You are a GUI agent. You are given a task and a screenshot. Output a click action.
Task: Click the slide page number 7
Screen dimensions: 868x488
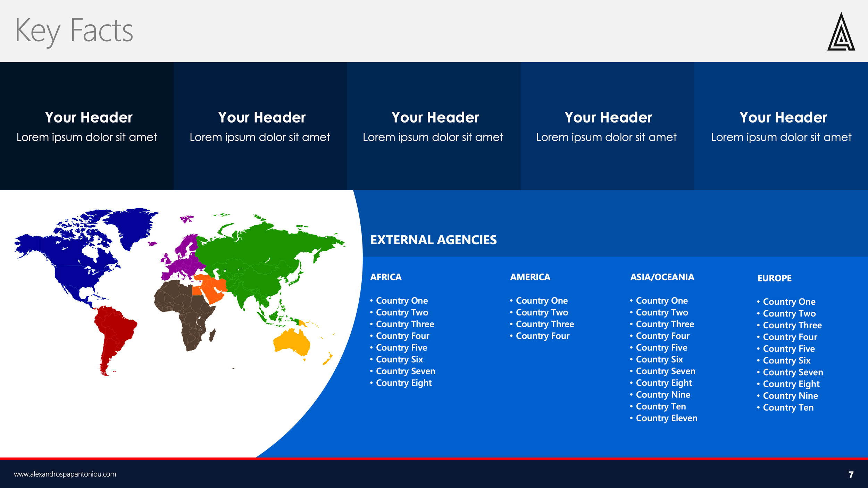(x=851, y=474)
